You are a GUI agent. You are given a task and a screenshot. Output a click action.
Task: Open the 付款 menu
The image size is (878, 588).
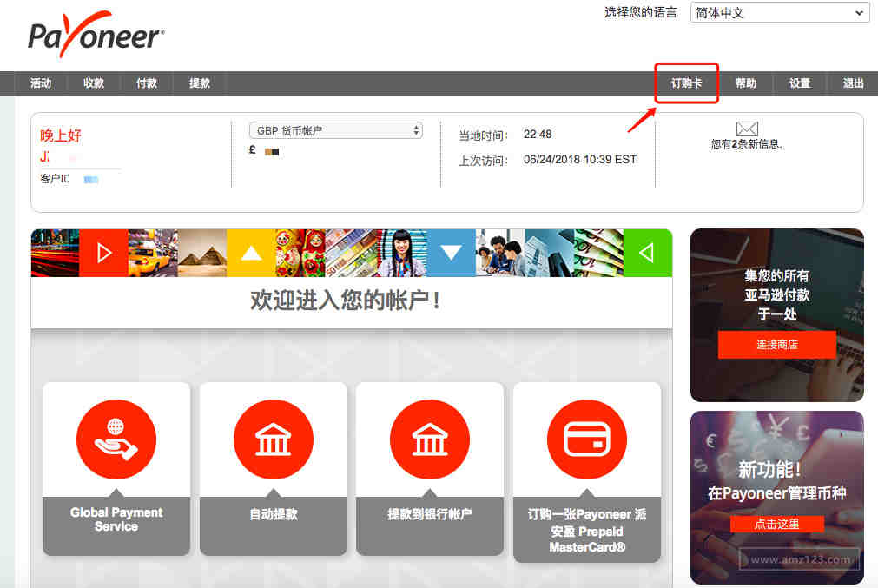[147, 83]
